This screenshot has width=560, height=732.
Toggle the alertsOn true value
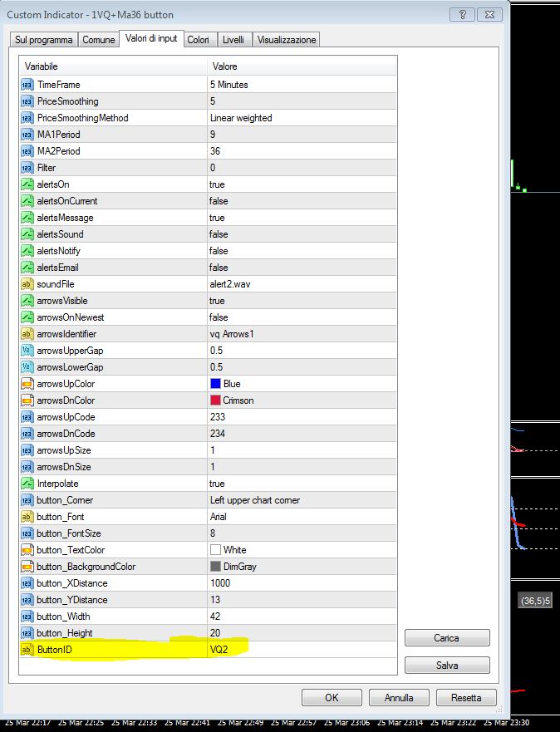pos(217,184)
